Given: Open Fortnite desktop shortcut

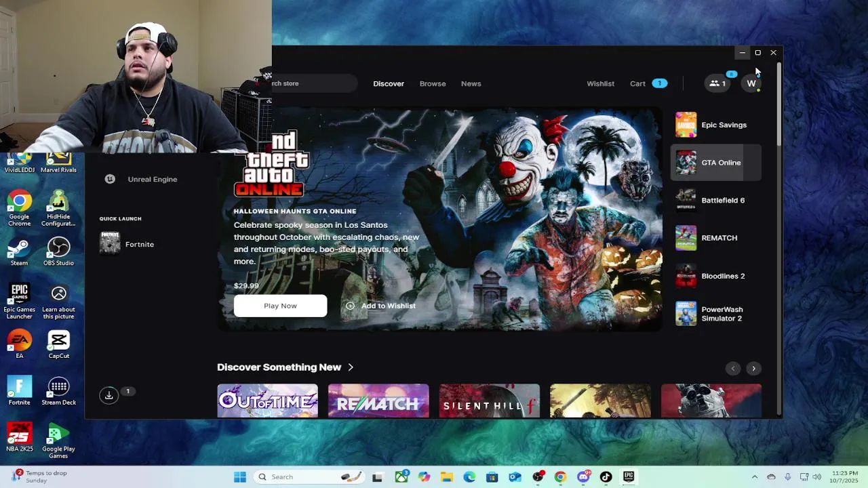Looking at the screenshot, I should pyautogui.click(x=20, y=391).
